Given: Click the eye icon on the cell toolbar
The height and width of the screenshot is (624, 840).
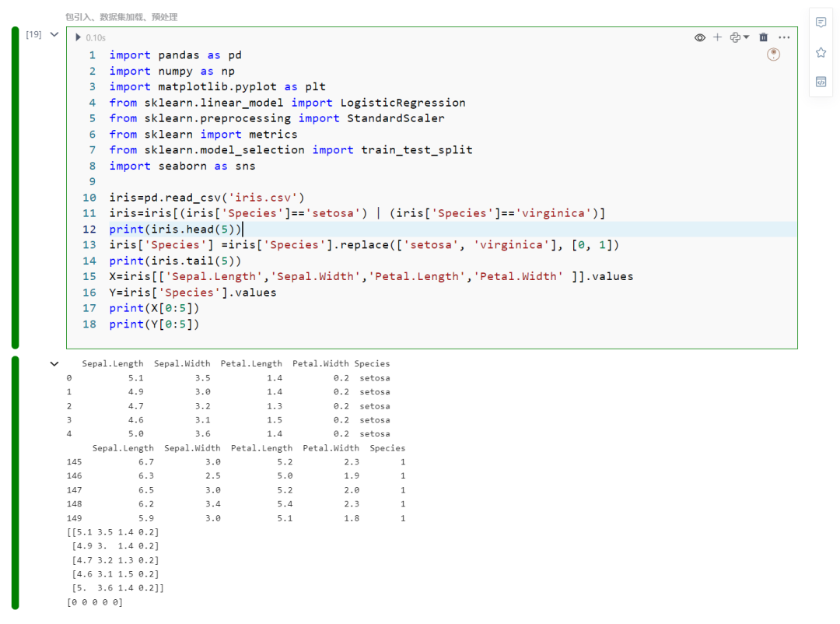Looking at the screenshot, I should pyautogui.click(x=699, y=37).
